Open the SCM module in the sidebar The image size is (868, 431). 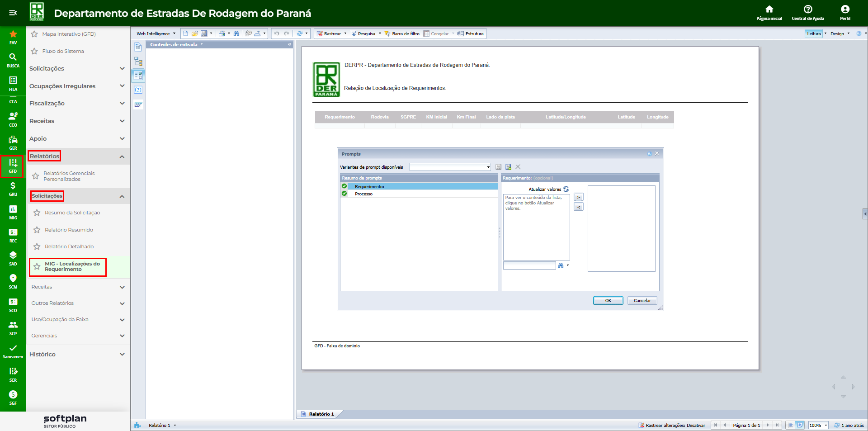[x=13, y=281]
